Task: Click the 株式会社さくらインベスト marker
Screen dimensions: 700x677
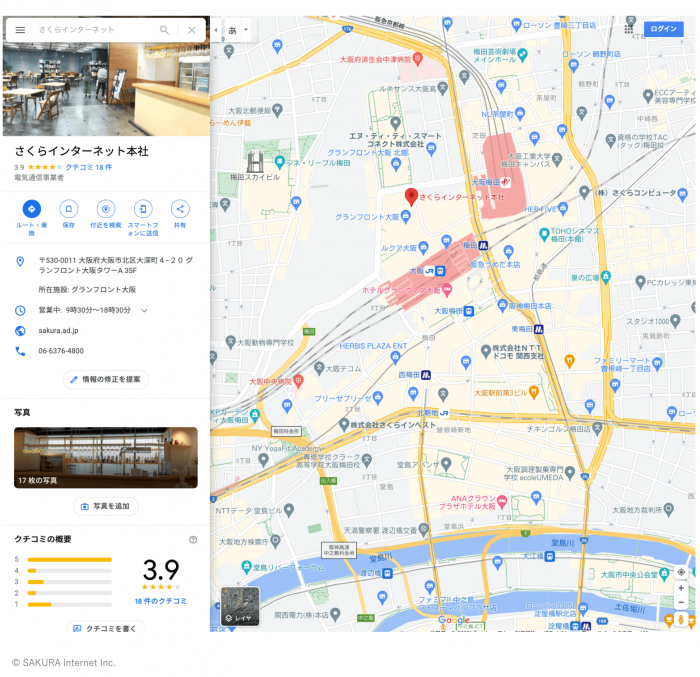Action: coord(344,424)
